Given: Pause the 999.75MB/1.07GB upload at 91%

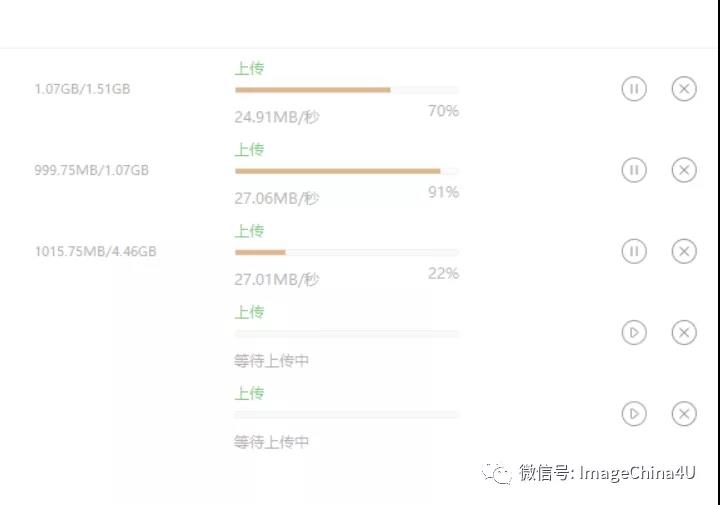Looking at the screenshot, I should click(634, 170).
